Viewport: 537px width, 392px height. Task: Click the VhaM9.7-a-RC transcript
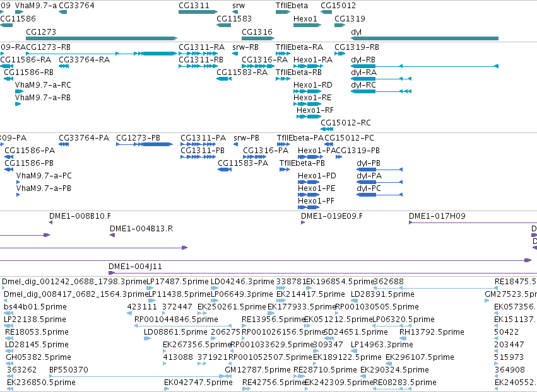[19, 91]
